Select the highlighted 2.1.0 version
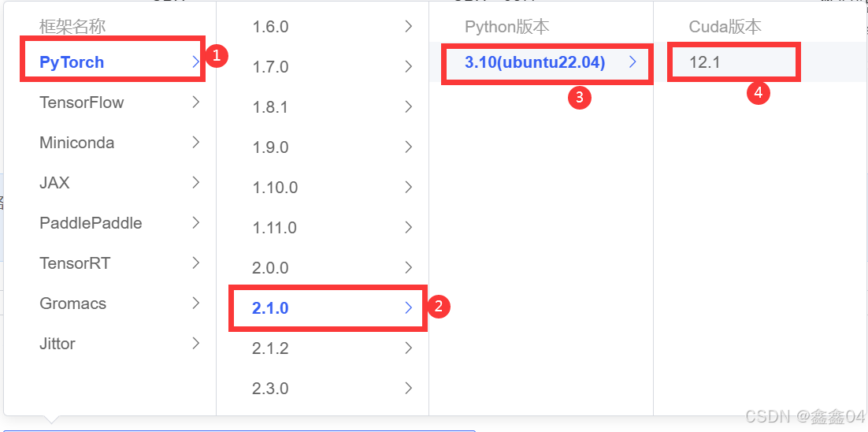This screenshot has width=868, height=432. point(270,308)
